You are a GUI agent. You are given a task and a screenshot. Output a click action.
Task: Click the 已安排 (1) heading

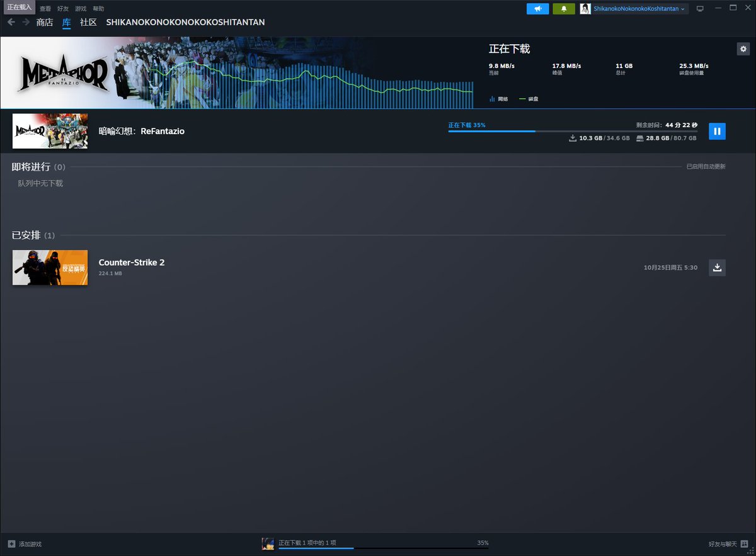point(33,235)
